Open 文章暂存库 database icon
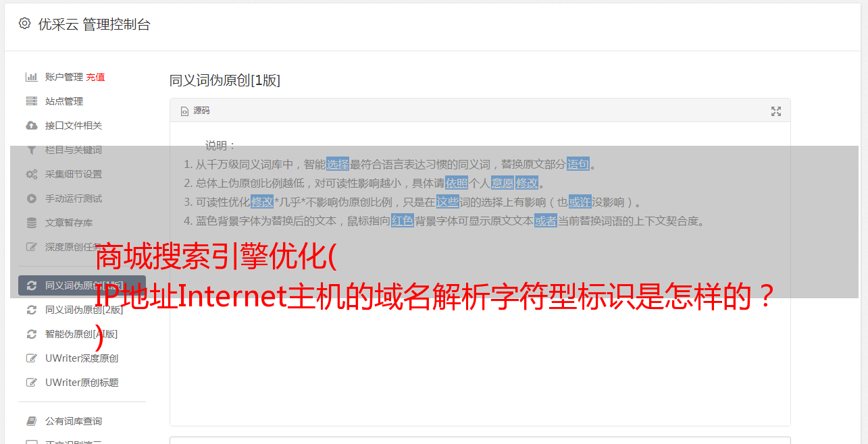The height and width of the screenshot is (444, 868). (31, 223)
